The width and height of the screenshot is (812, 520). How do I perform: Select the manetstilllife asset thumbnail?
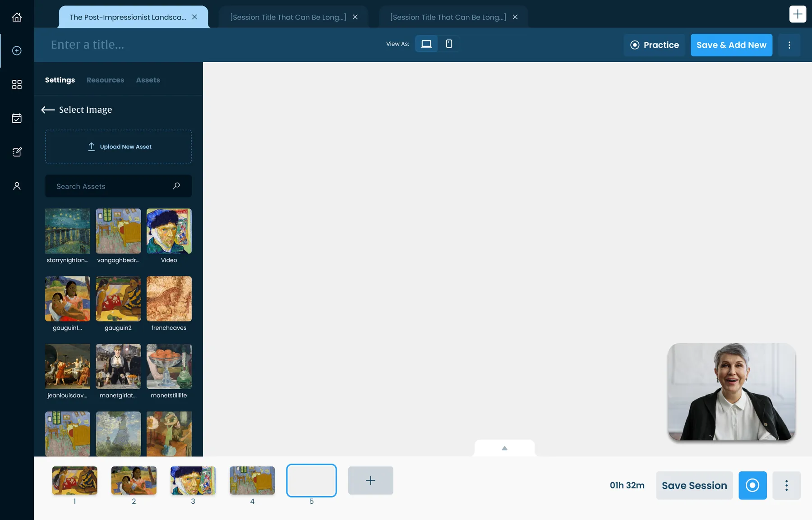(169, 366)
